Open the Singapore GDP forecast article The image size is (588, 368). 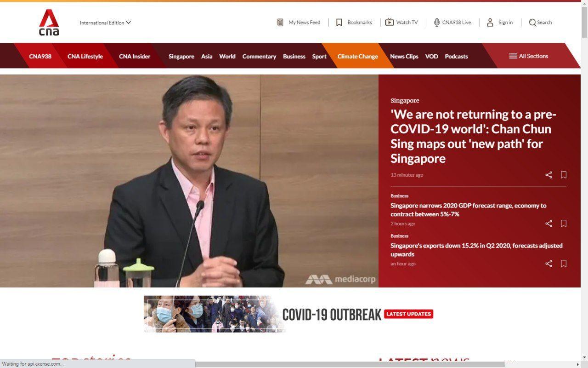[x=468, y=210]
